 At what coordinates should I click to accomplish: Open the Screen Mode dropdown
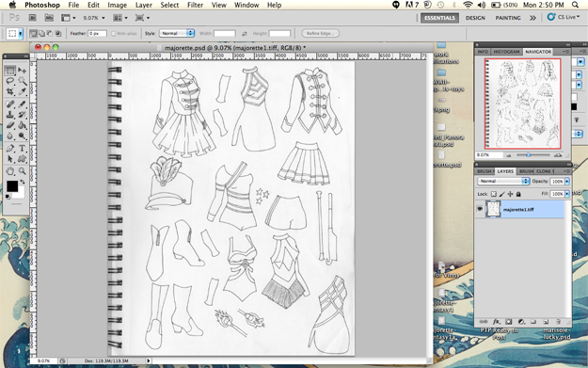142,18
